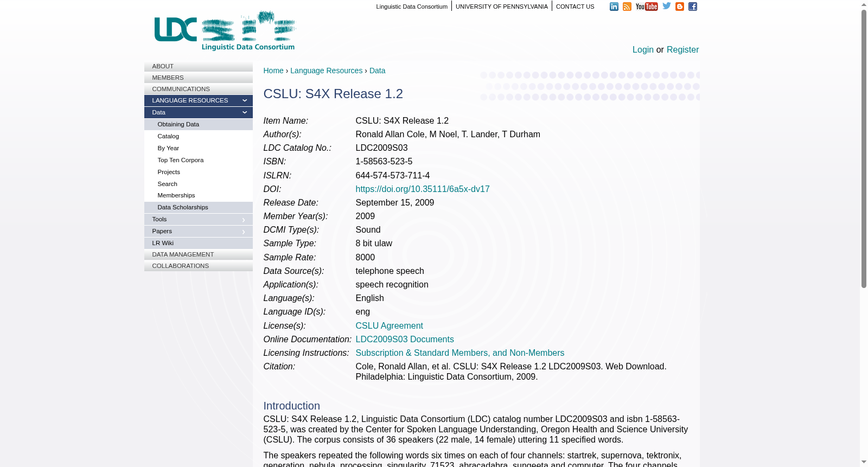Screen dimensions: 868x467
Task: Open Subscription & Standard Members licensing link
Action: click(460, 353)
